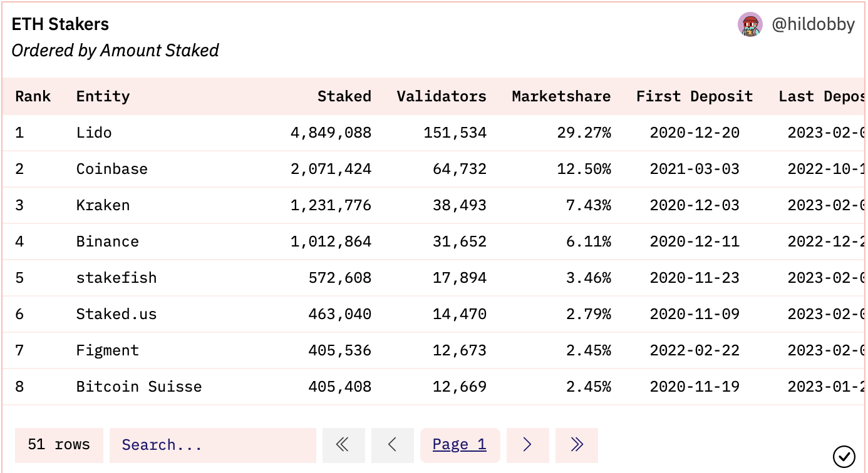This screenshot has height=473, width=868.
Task: Click first deposit date 2020-11-19
Action: pos(695,387)
